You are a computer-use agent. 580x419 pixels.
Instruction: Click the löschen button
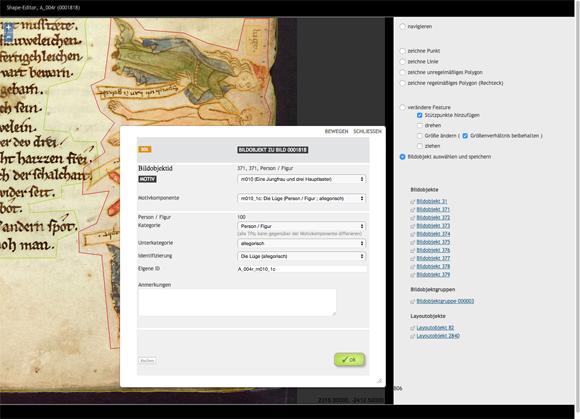(147, 361)
